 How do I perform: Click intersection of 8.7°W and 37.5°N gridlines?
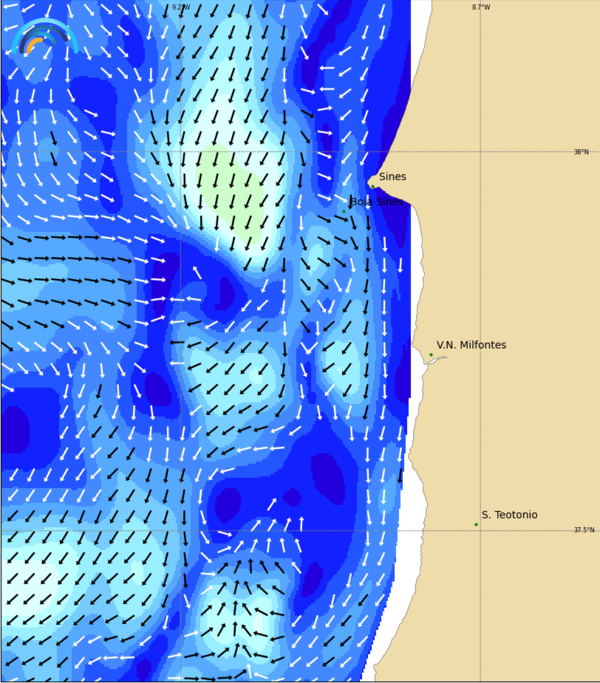coord(480,530)
